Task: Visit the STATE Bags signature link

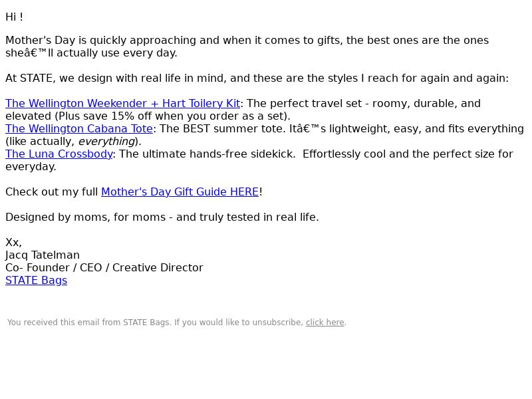Action: tap(37, 281)
